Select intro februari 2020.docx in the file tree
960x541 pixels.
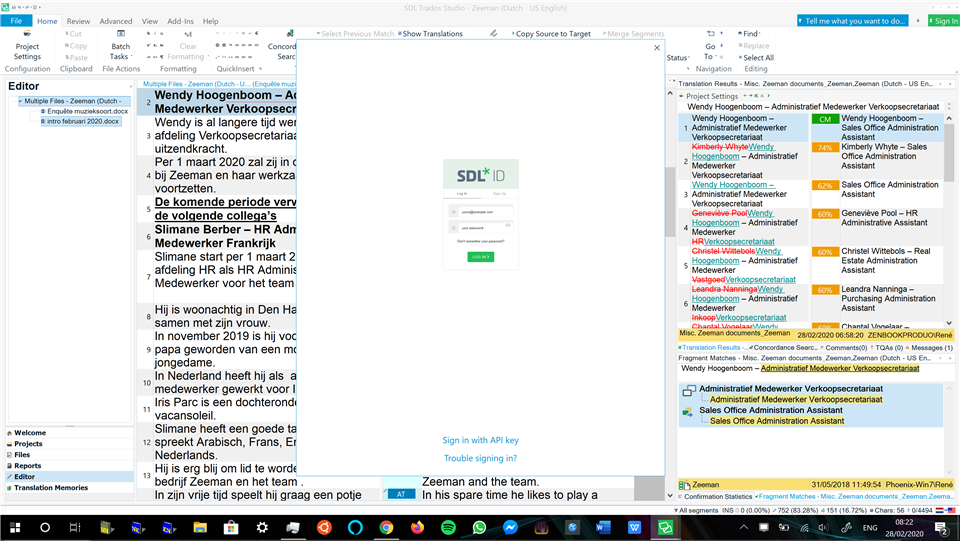tap(80, 121)
